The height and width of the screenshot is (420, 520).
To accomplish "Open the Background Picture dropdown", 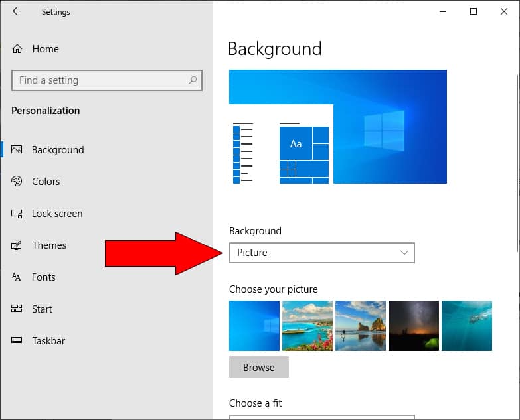I will pos(321,253).
